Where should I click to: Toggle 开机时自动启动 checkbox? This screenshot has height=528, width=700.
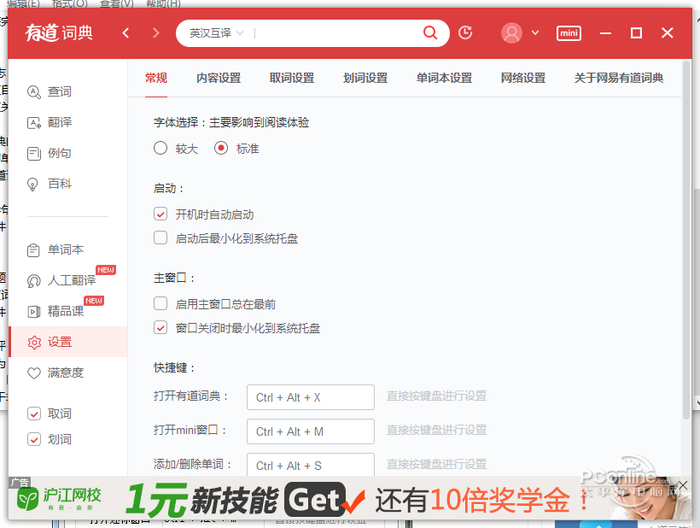(160, 214)
